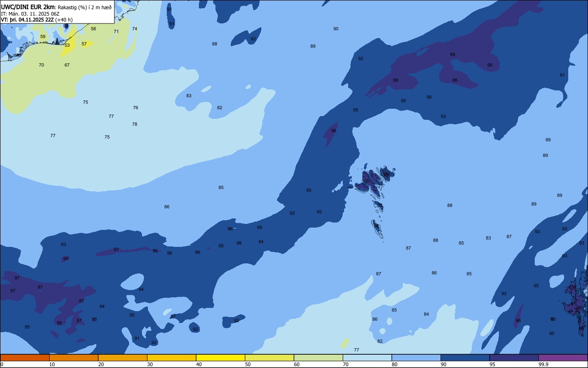588x368 pixels.
Task: Click the humidity value '59' on the map
Action: click(43, 37)
